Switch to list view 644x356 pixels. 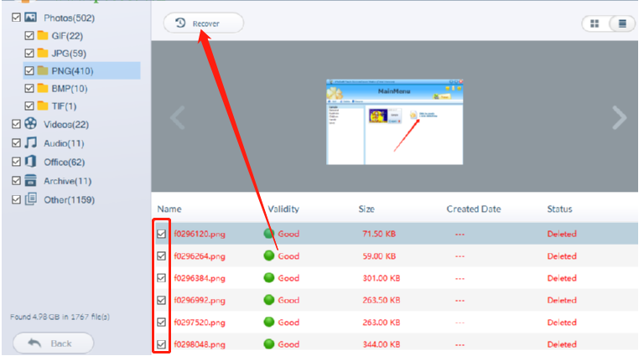coord(622,23)
